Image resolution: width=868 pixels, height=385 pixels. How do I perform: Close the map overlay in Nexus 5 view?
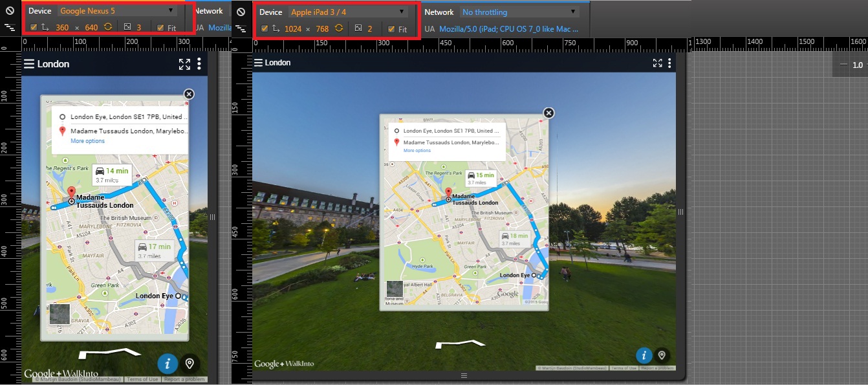tap(189, 94)
